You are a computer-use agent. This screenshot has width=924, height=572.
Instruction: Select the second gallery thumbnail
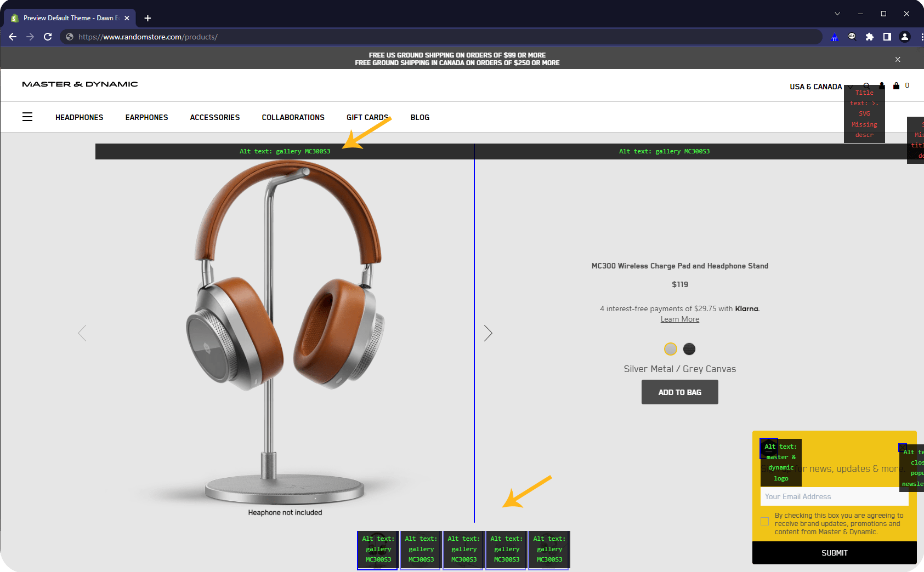421,550
